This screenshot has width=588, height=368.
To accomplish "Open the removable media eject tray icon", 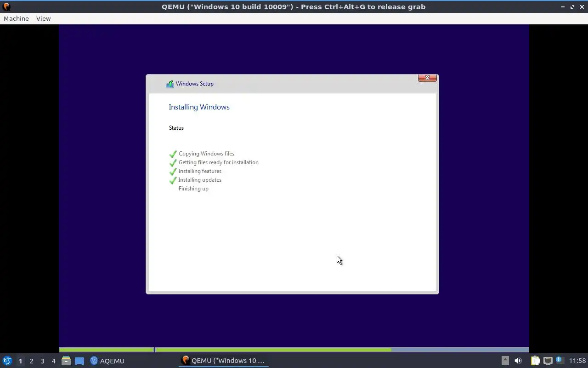I will point(505,361).
